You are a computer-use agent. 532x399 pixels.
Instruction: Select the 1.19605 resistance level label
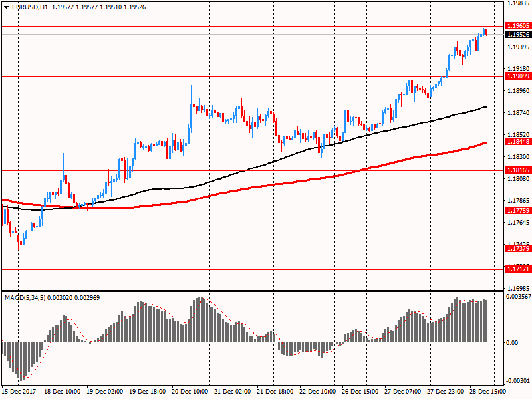(518, 26)
